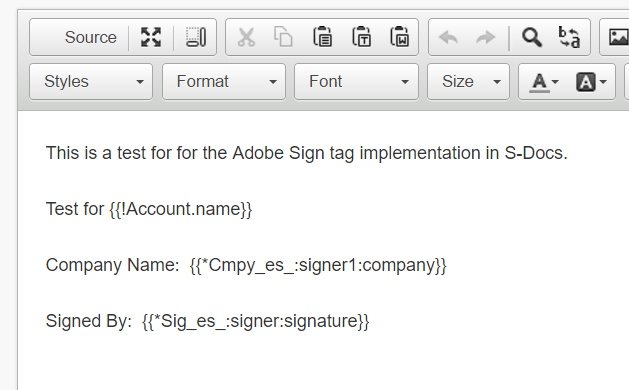
Task: Open the Background Color picker
Action: pos(591,82)
